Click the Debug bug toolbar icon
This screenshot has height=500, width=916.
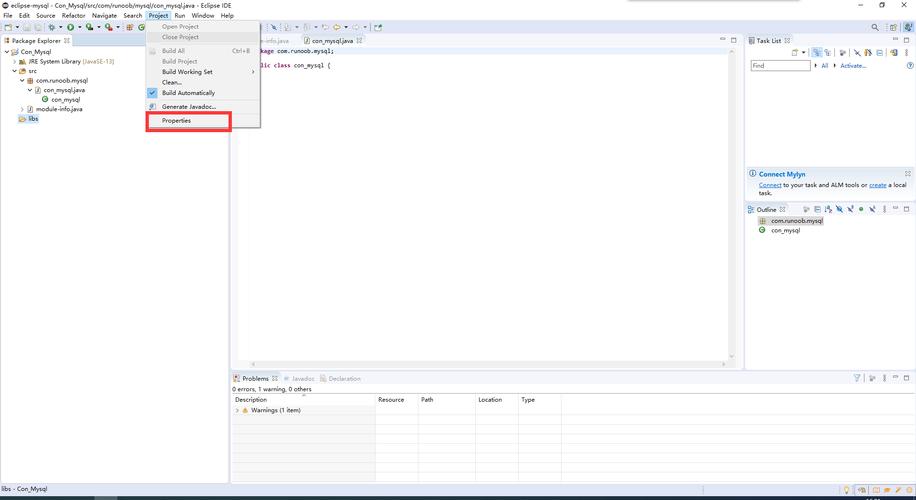pos(51,27)
